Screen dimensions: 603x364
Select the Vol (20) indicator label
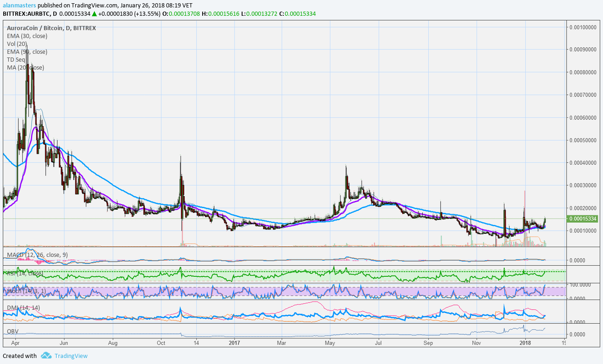pos(17,44)
